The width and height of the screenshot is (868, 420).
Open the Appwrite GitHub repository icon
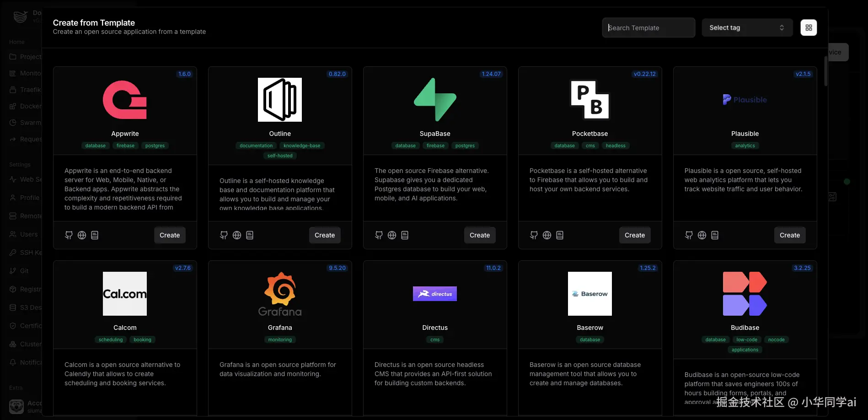(x=69, y=235)
